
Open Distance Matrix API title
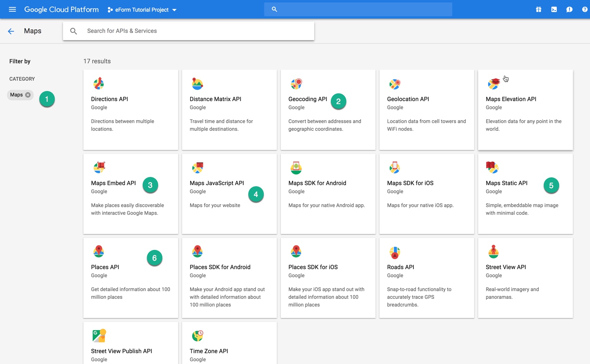click(216, 99)
